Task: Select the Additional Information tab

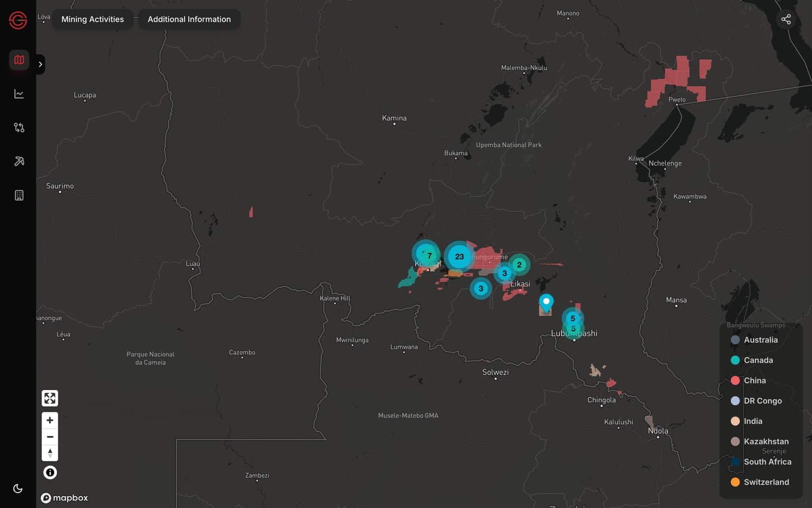Action: [x=189, y=19]
